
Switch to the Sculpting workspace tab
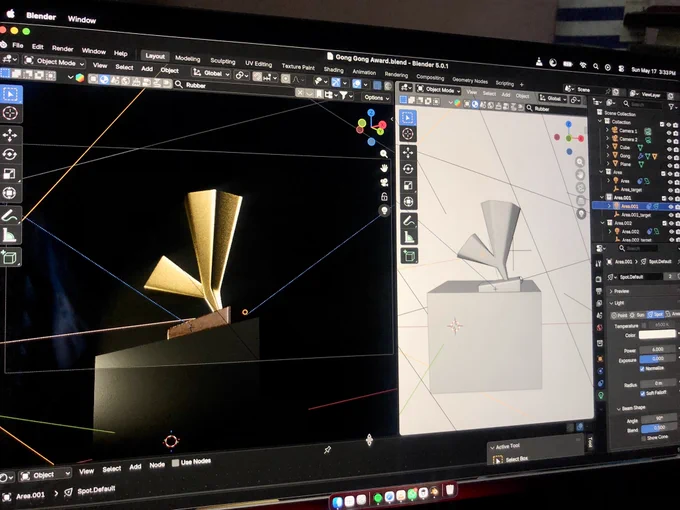coord(222,61)
